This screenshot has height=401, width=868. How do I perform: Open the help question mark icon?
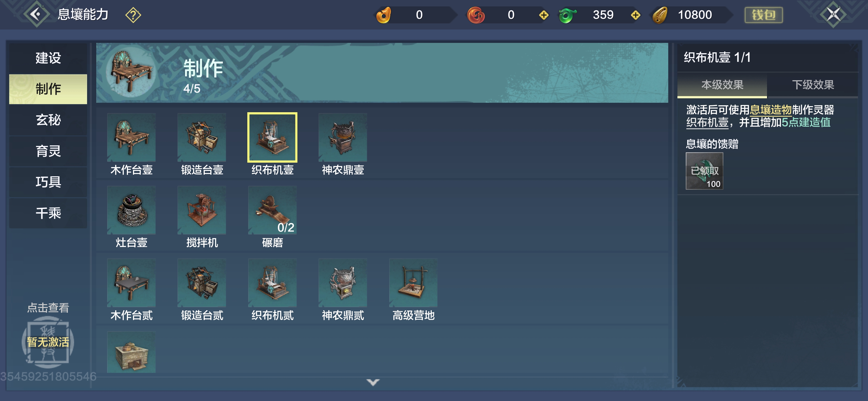(x=133, y=15)
